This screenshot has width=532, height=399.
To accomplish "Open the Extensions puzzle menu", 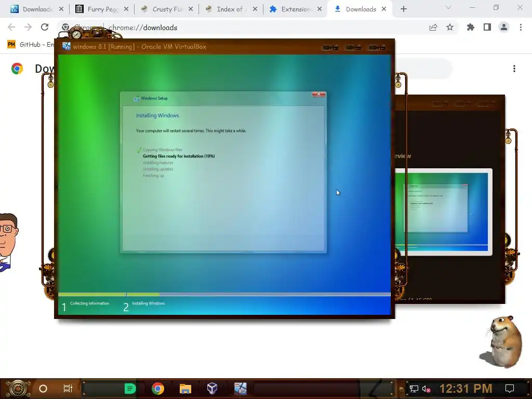I will 471,27.
